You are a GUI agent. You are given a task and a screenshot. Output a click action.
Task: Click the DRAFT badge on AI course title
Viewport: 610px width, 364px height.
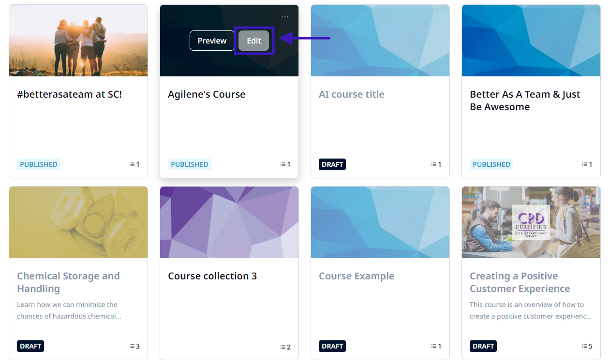332,164
